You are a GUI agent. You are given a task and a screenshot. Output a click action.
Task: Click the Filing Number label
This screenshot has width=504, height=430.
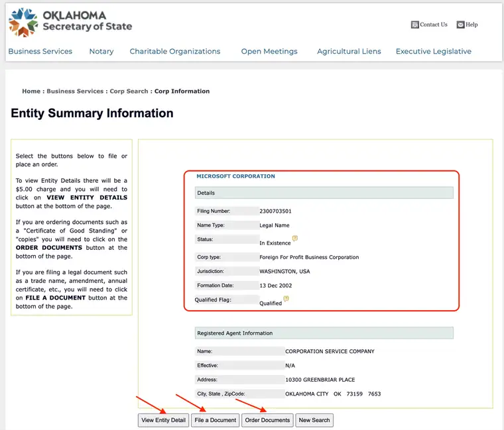214,211
